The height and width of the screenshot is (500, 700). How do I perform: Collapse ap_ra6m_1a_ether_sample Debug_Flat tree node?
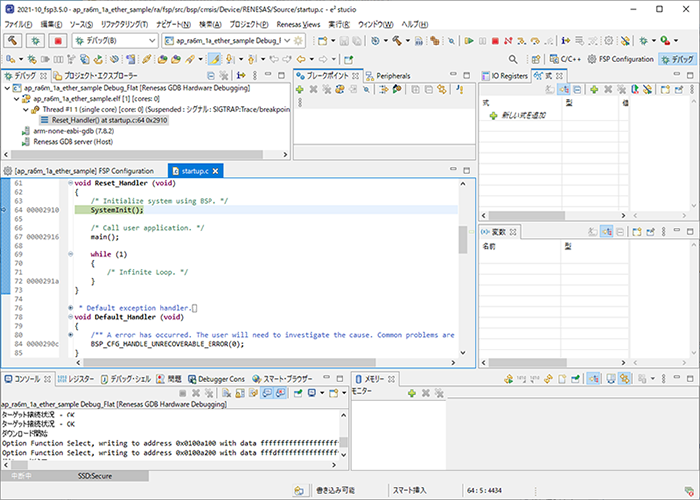(x=7, y=88)
